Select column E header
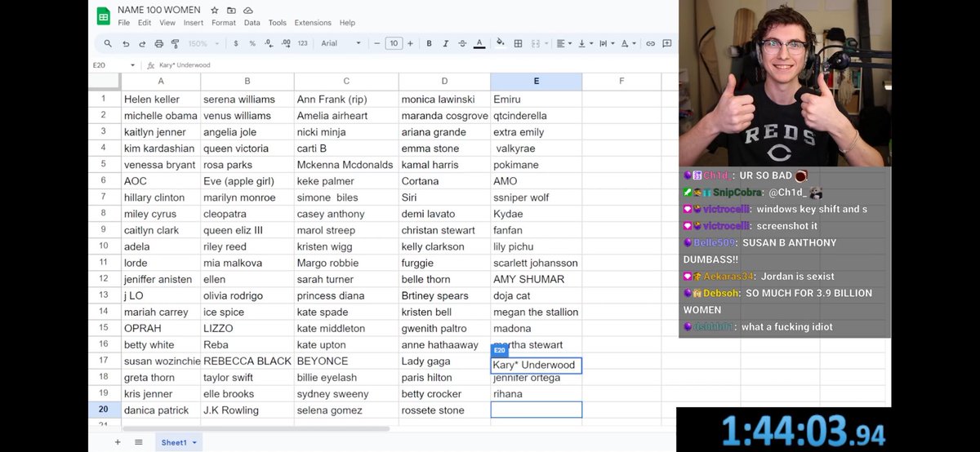 coord(536,81)
